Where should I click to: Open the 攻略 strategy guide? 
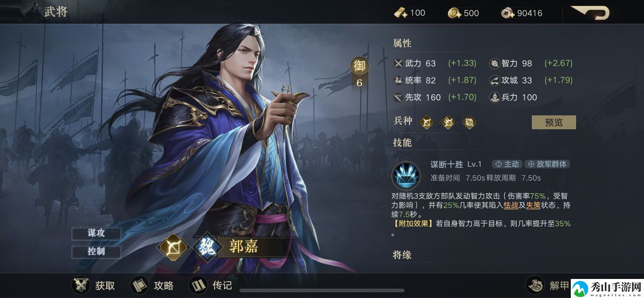tap(152, 285)
